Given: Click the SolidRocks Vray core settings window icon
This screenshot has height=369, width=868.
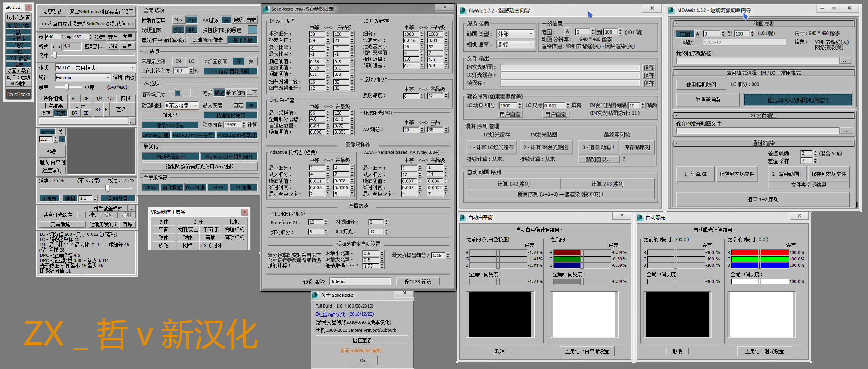Looking at the screenshot, I should click(266, 9).
